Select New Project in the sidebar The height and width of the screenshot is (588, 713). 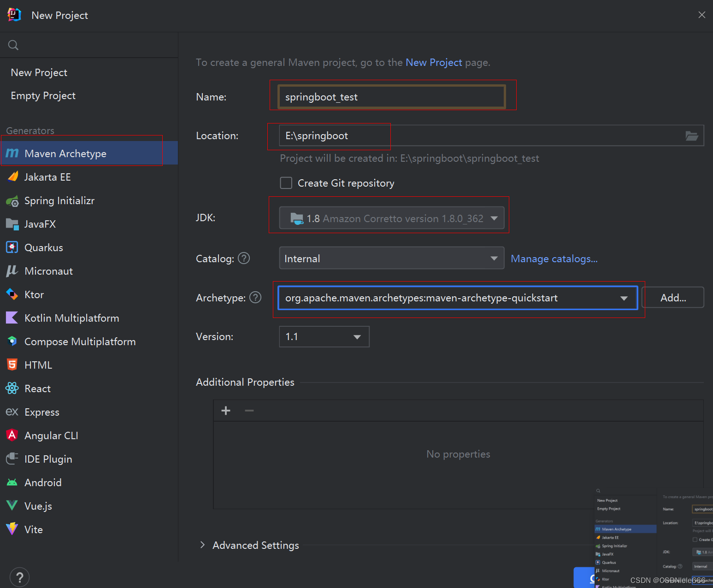pos(39,72)
